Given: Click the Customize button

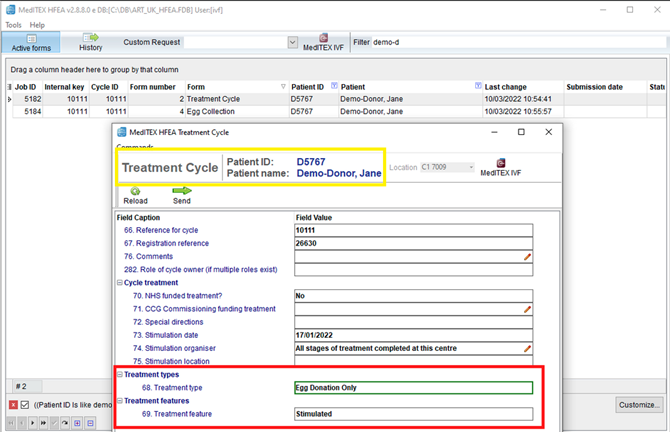Looking at the screenshot, I should pos(639,405).
